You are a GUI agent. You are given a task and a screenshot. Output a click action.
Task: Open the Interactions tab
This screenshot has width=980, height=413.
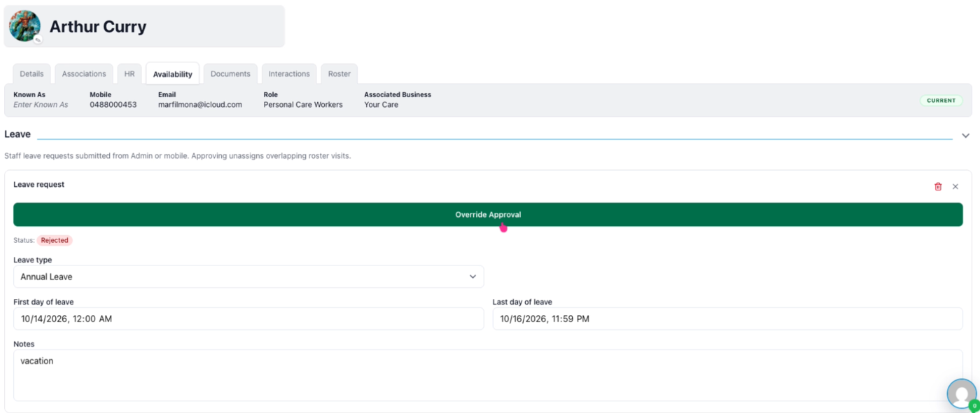pos(289,73)
